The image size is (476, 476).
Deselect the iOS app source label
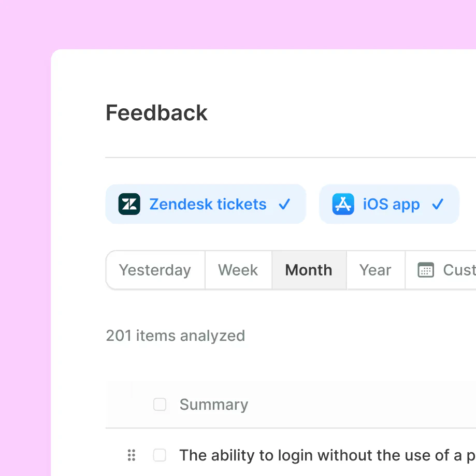click(x=391, y=205)
